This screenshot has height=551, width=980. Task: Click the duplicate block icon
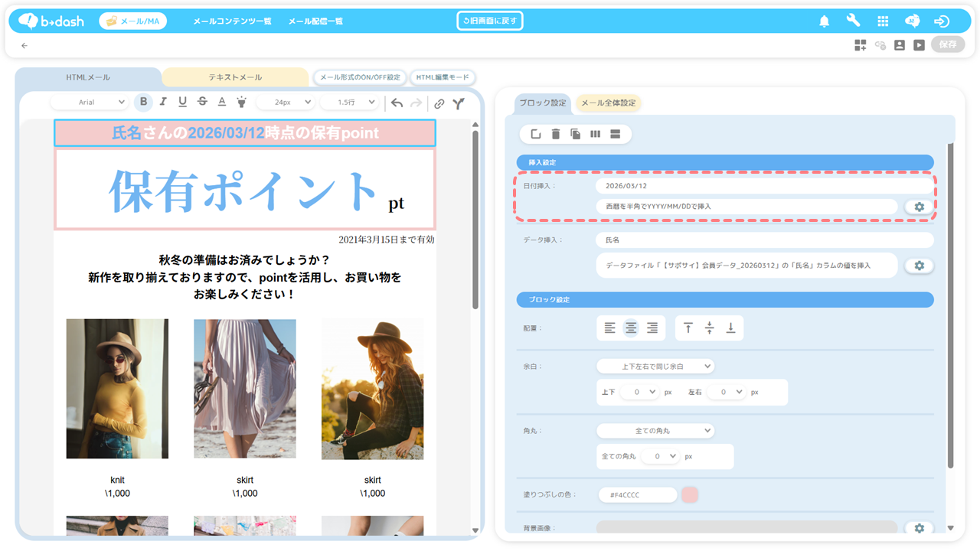(575, 135)
